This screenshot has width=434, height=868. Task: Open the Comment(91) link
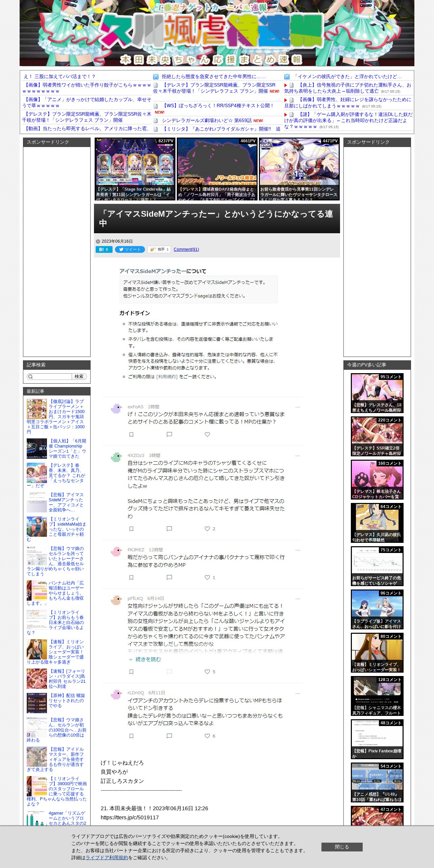pos(186,249)
